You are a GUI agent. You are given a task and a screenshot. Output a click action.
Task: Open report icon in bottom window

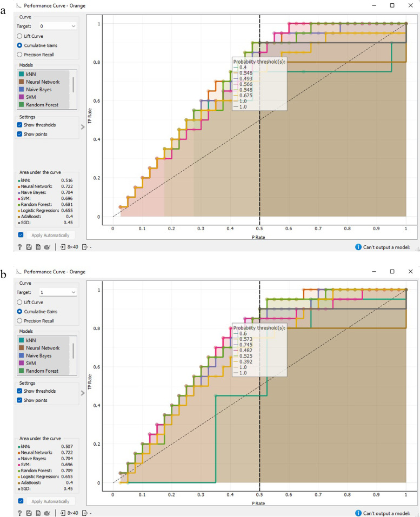coord(38,513)
